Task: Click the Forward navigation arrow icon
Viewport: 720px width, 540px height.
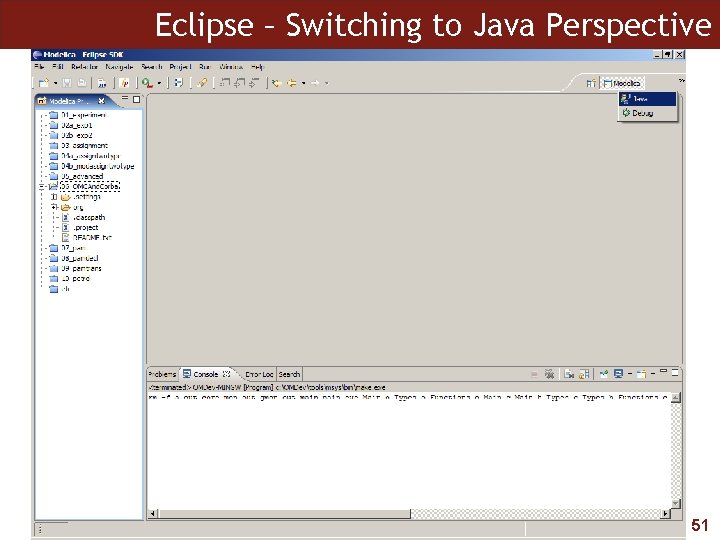Action: tap(315, 83)
